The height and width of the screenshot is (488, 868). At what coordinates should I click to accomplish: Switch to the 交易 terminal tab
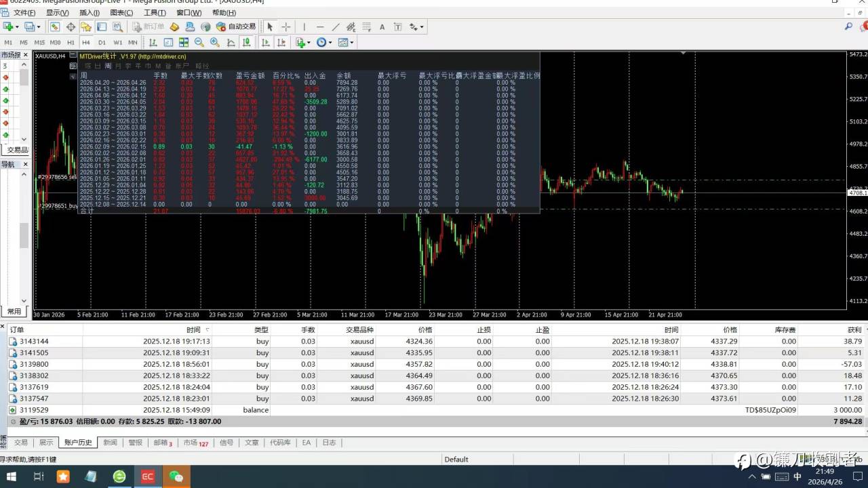(x=21, y=443)
